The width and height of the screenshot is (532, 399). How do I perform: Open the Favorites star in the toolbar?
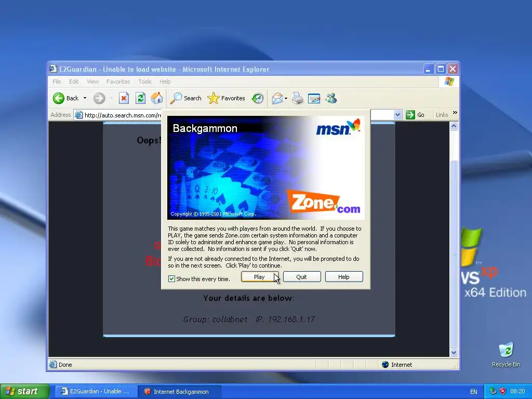pos(214,98)
